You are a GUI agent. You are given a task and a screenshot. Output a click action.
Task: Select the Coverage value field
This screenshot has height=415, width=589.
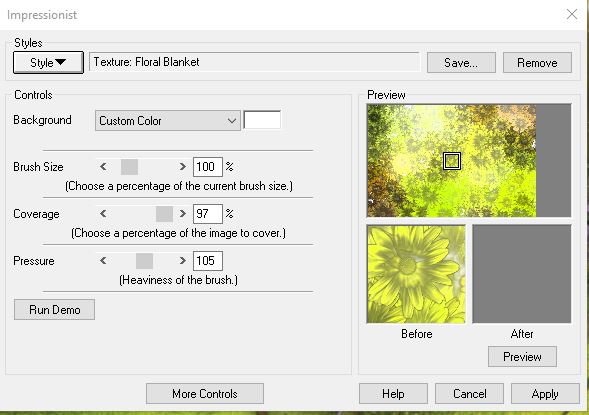point(208,214)
